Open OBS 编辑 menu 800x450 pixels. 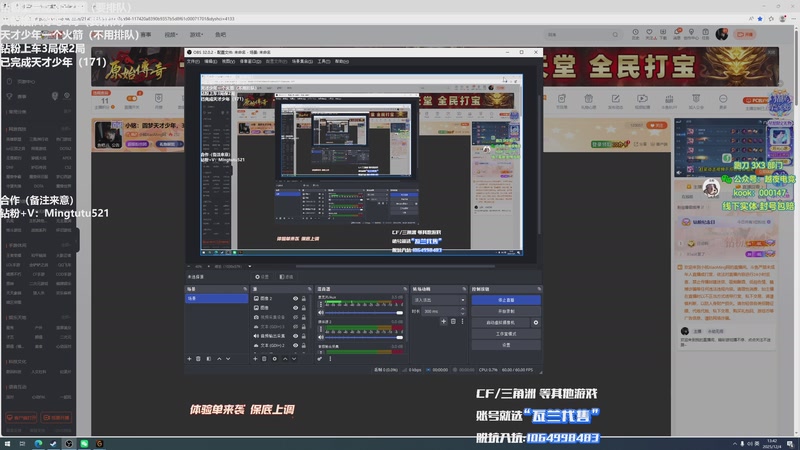point(210,61)
